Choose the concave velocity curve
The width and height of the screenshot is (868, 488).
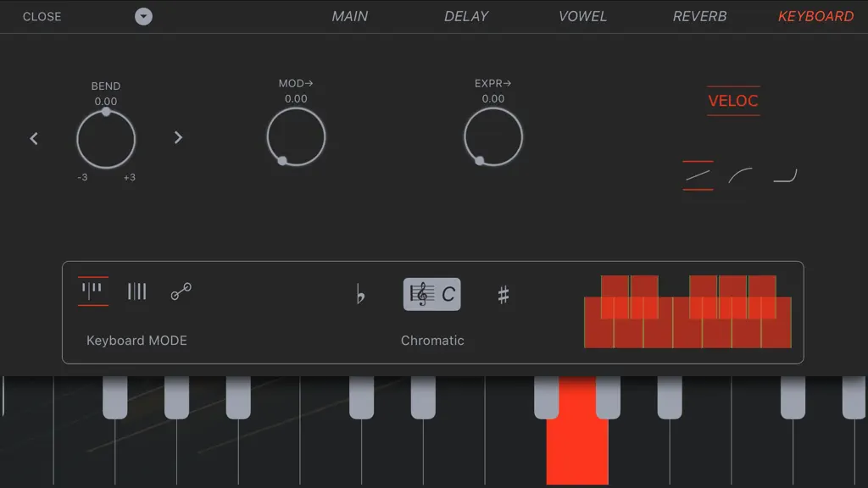tap(785, 176)
